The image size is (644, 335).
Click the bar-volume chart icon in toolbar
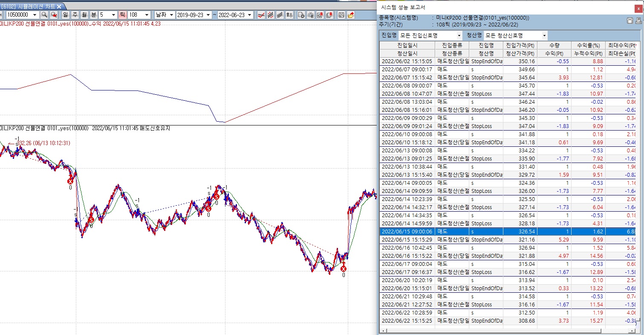coord(280,15)
